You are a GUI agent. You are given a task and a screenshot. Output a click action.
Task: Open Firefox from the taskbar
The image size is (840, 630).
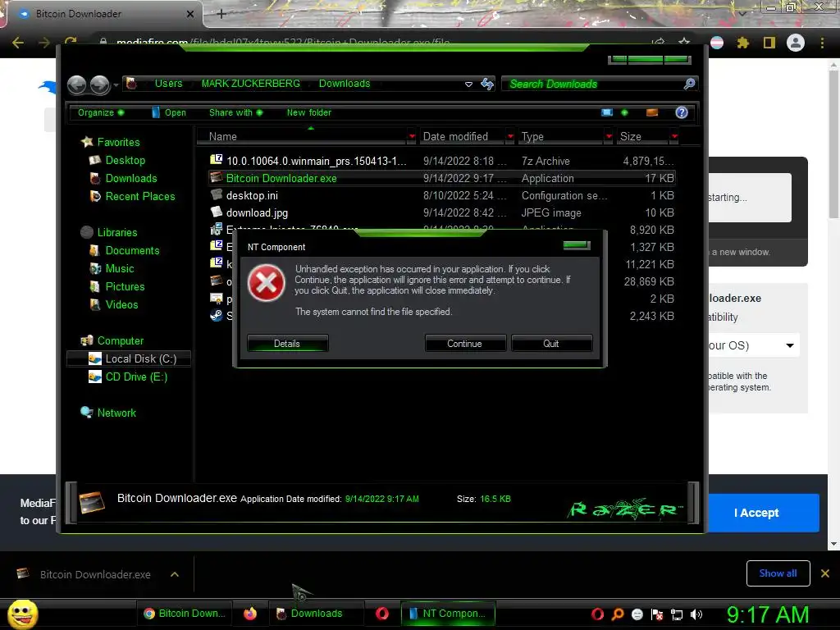249,614
